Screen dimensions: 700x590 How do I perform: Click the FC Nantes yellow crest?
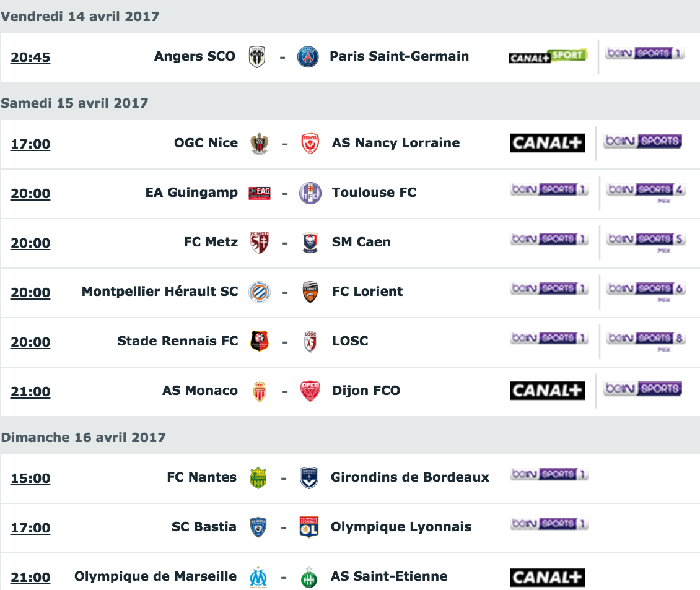(258, 478)
